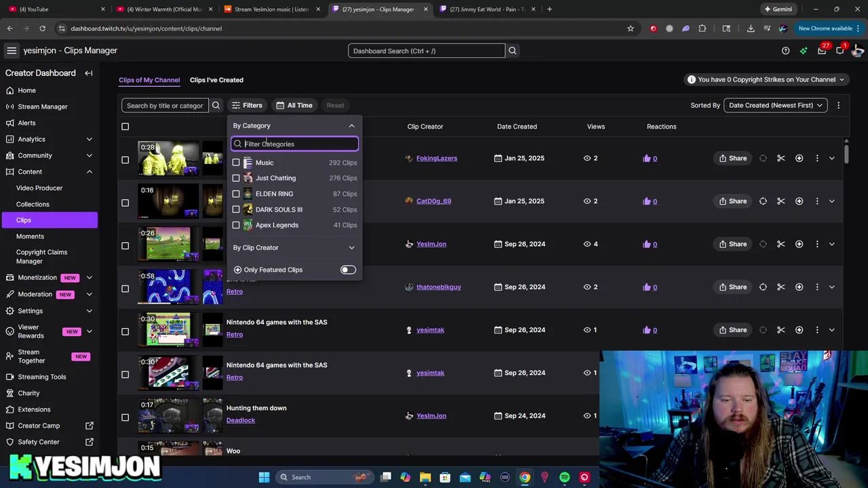Click the feature icon on CatD0g_69 row
Screen dimensions: 868x488
tap(763, 201)
